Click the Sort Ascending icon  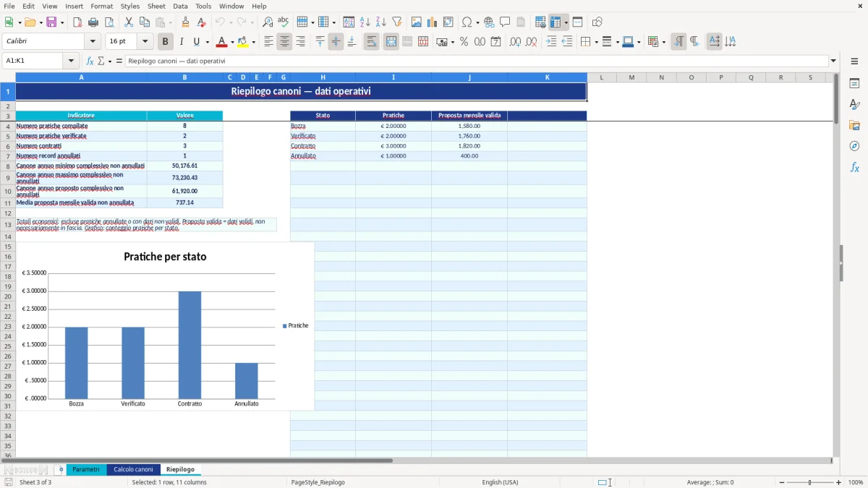pos(365,22)
